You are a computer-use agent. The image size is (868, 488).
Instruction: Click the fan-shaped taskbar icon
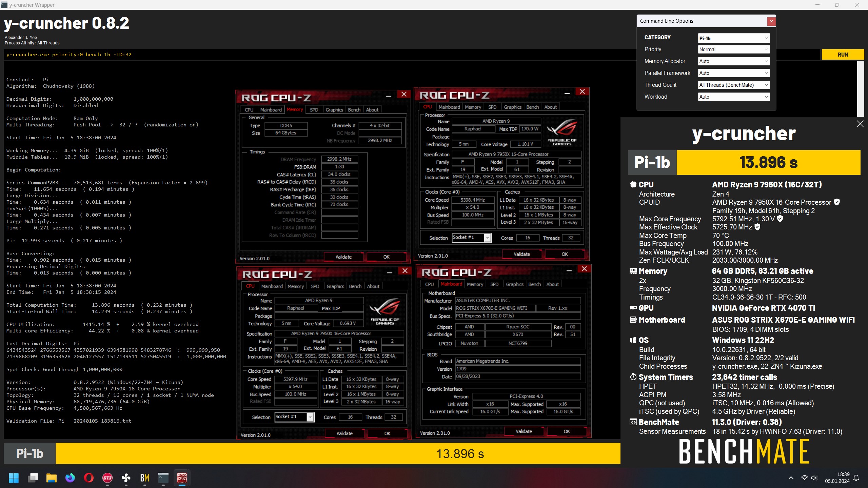[x=126, y=478]
